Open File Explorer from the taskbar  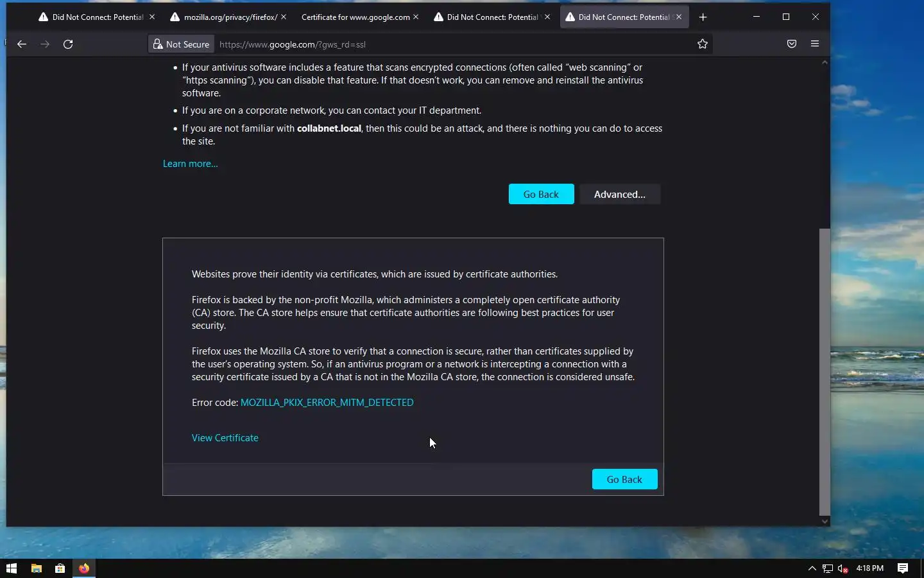37,568
